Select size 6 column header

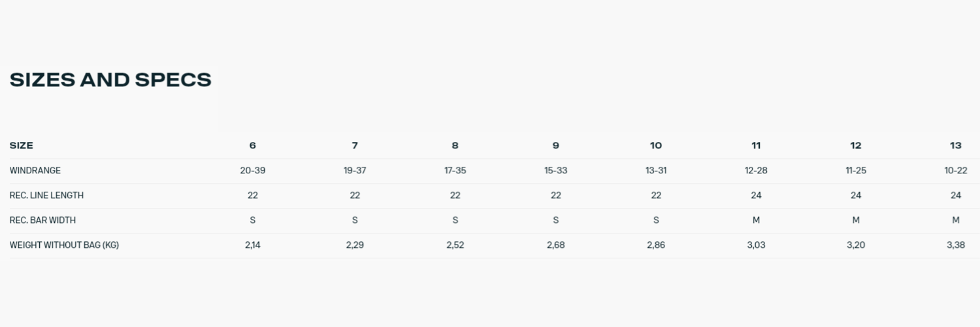[253, 145]
